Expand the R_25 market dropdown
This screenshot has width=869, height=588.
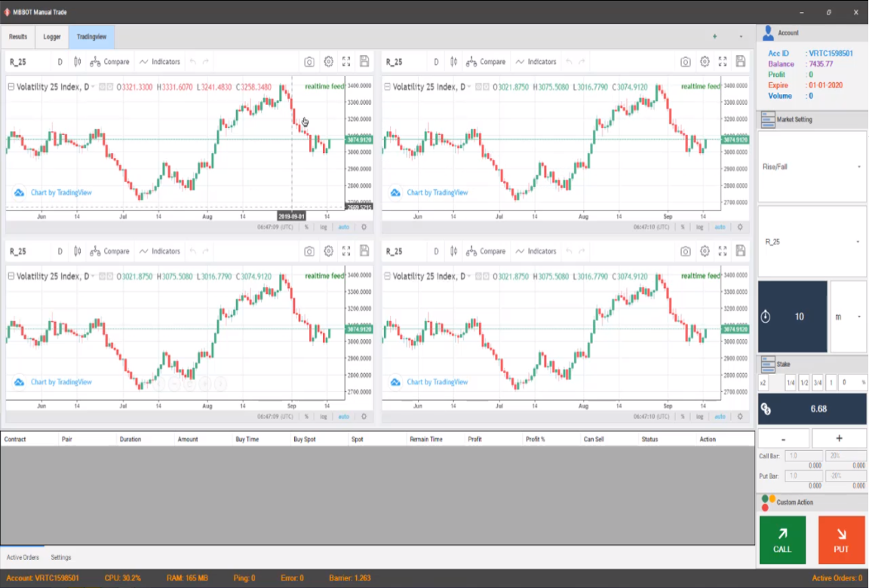click(x=812, y=242)
